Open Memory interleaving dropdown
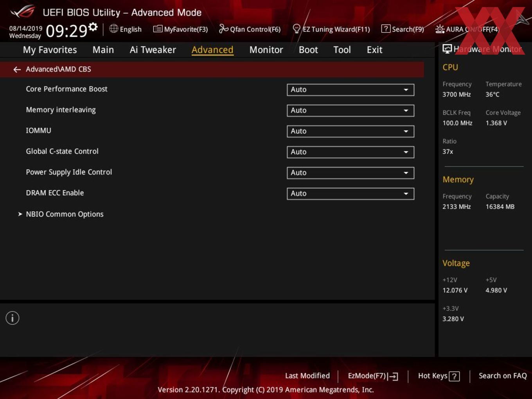This screenshot has width=532, height=399. (350, 111)
